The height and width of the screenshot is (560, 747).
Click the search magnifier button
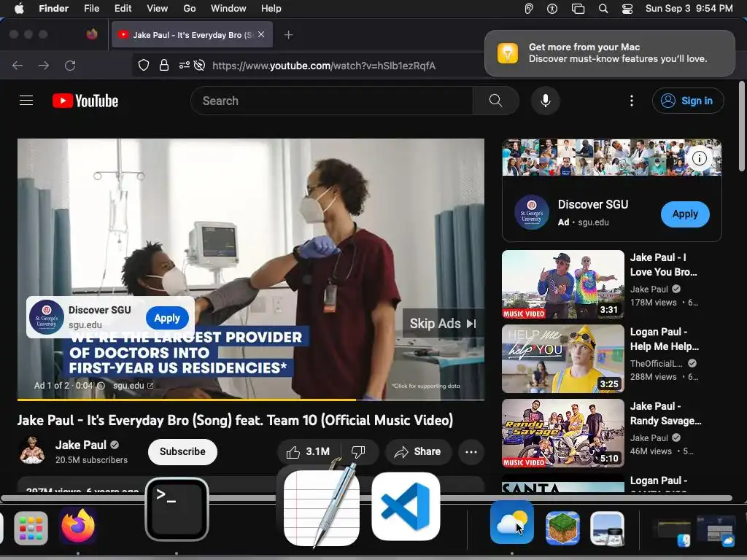pyautogui.click(x=495, y=101)
